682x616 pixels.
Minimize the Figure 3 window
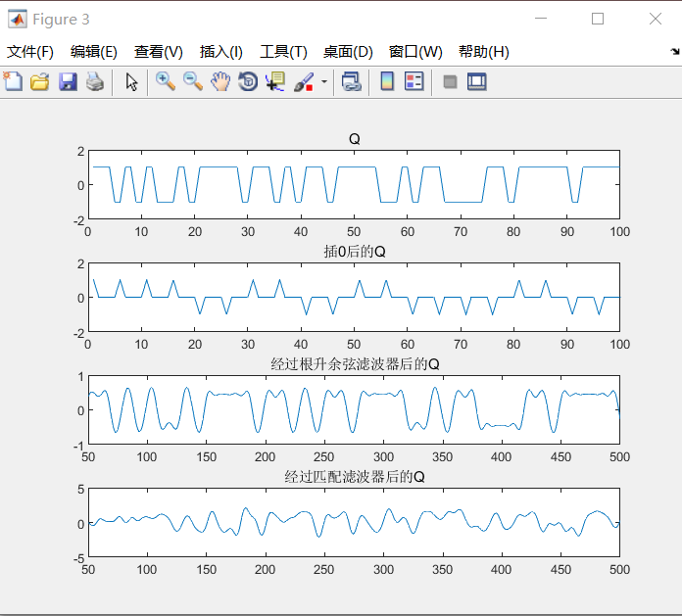[x=541, y=19]
